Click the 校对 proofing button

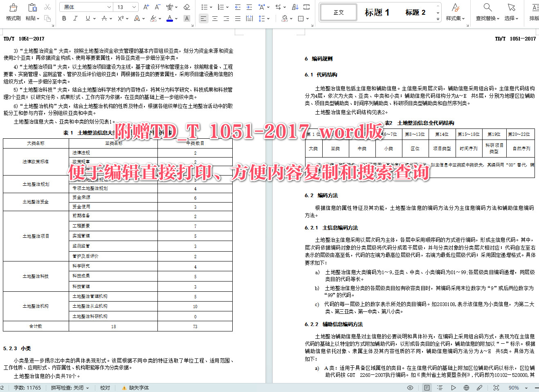point(105,387)
